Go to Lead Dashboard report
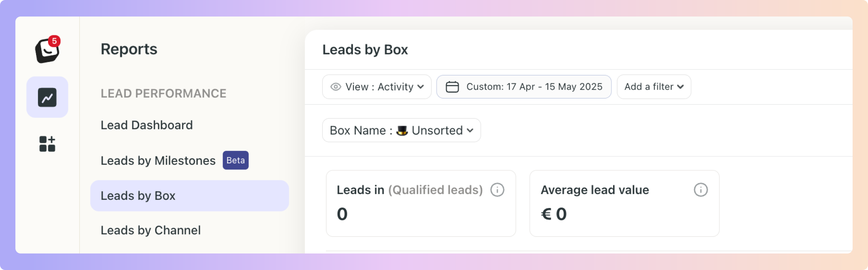Viewport: 868px width, 270px height. pyautogui.click(x=147, y=125)
